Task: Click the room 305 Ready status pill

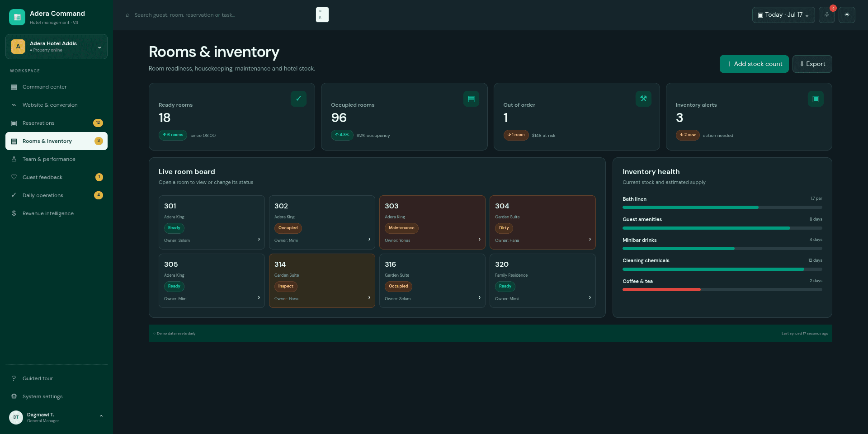Action: [174, 286]
